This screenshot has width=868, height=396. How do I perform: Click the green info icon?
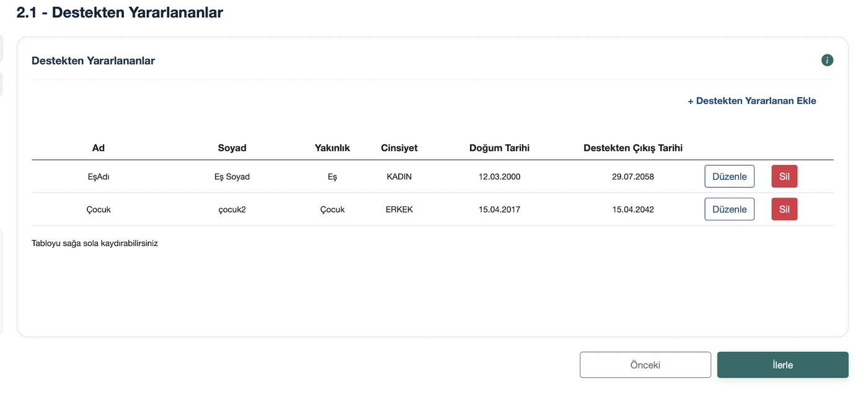coord(827,60)
